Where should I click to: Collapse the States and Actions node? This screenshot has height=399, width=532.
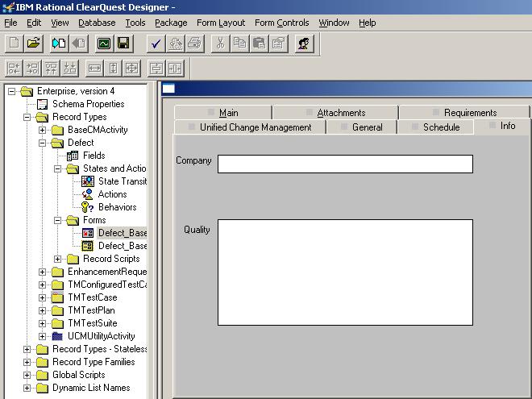(x=58, y=168)
